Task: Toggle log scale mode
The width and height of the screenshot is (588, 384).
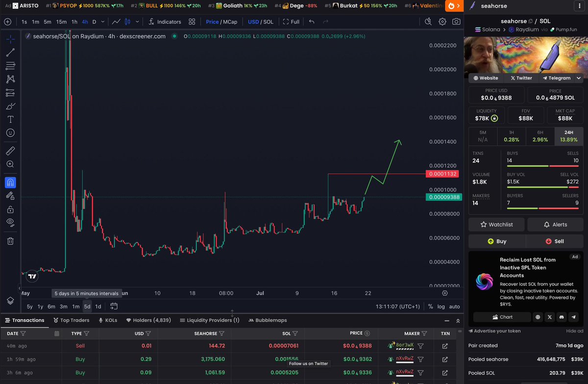Action: click(441, 307)
